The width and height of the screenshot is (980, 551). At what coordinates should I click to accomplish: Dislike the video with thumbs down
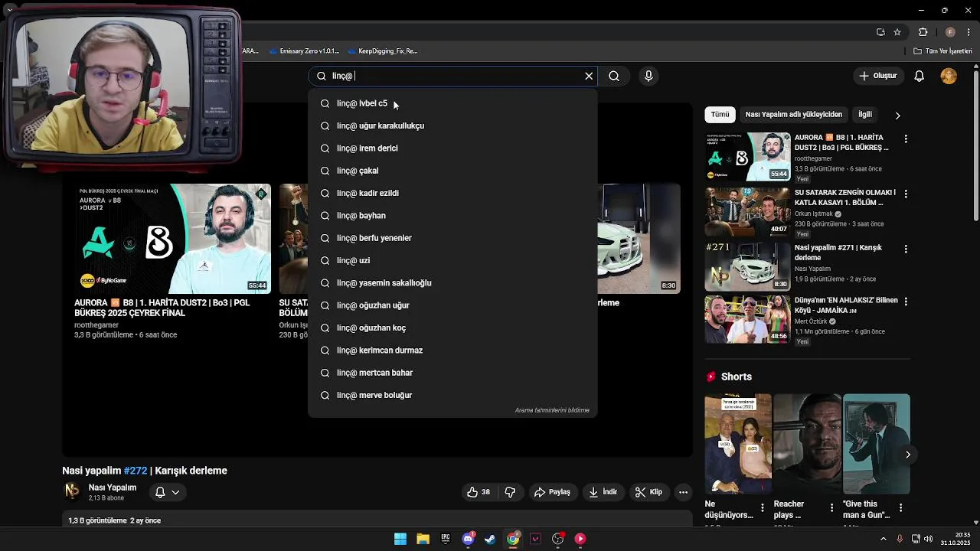[x=510, y=492]
